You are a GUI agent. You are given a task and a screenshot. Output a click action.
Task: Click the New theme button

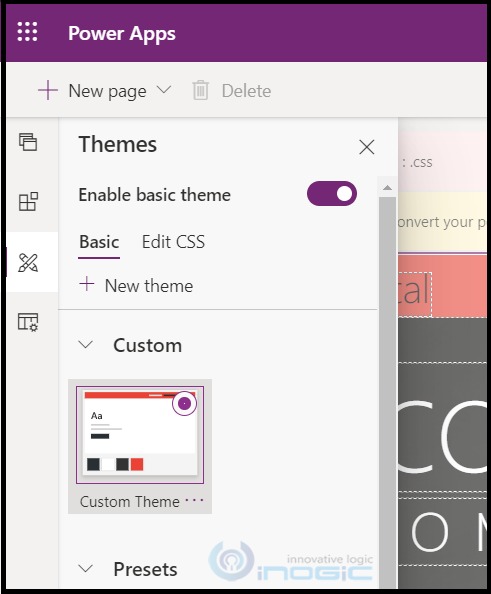click(136, 285)
